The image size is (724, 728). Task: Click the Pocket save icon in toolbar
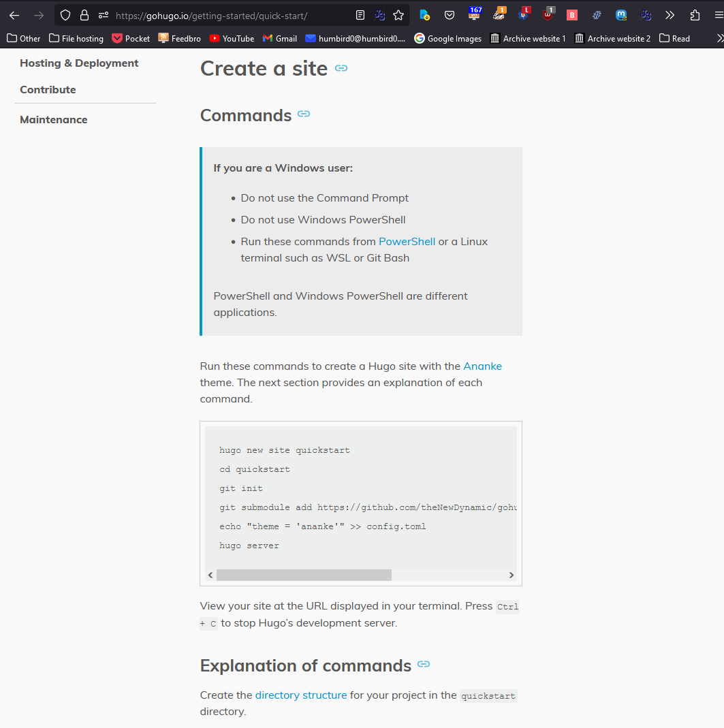pos(450,15)
